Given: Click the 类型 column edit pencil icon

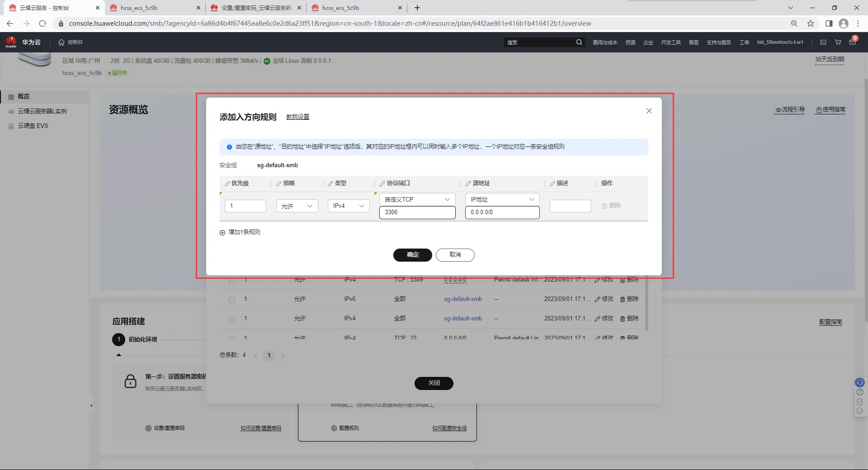Looking at the screenshot, I should click(x=330, y=183).
